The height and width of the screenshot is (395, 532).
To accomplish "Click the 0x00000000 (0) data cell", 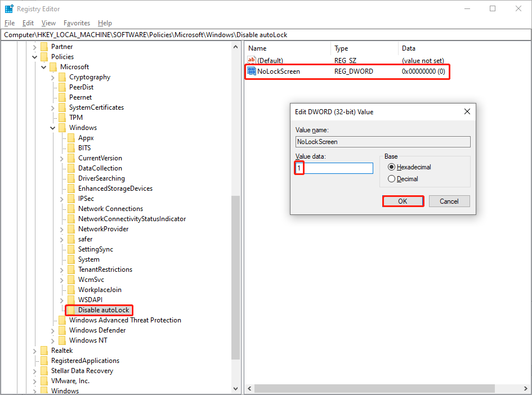I will pyautogui.click(x=423, y=71).
